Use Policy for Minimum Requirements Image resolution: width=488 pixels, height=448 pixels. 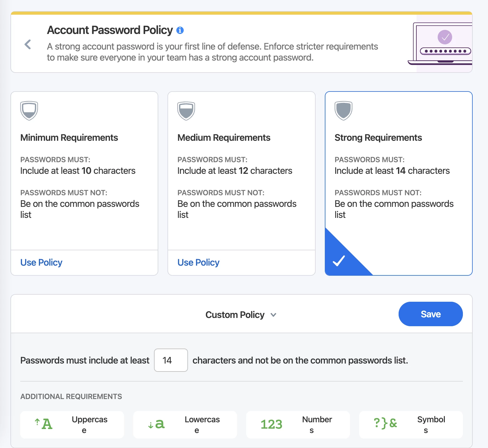[41, 263]
